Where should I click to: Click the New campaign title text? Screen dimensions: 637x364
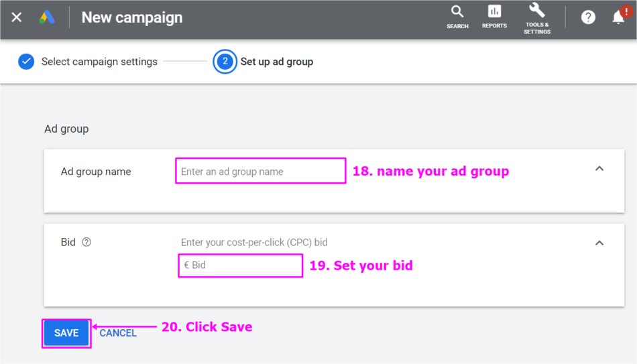tap(132, 17)
